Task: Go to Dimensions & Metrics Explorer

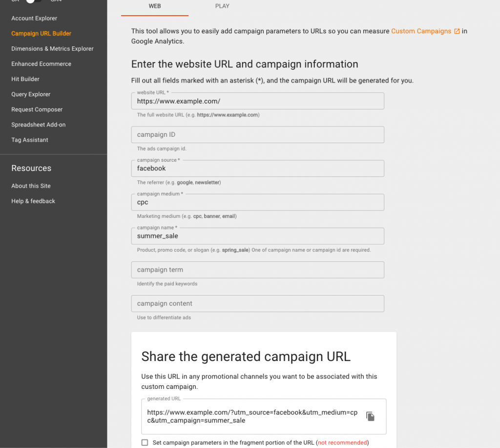Action: click(x=52, y=48)
